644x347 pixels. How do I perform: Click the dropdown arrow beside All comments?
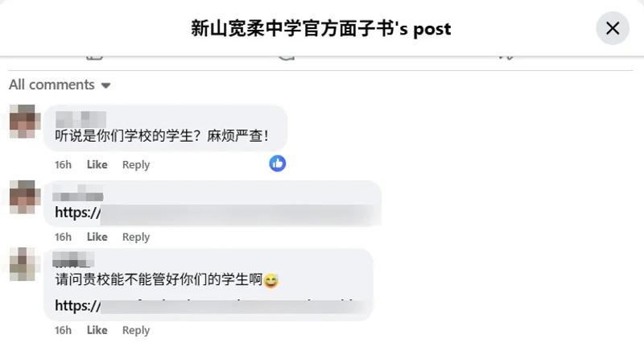click(x=106, y=85)
